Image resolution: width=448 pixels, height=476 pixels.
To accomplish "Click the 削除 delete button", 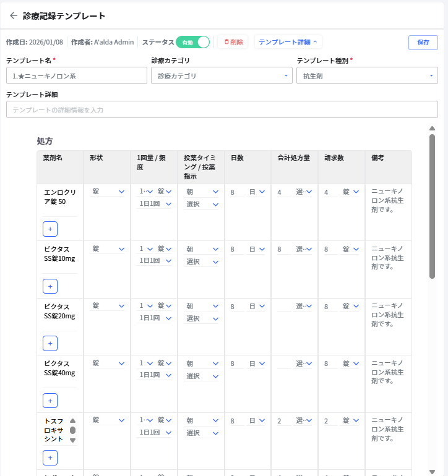I will point(234,42).
